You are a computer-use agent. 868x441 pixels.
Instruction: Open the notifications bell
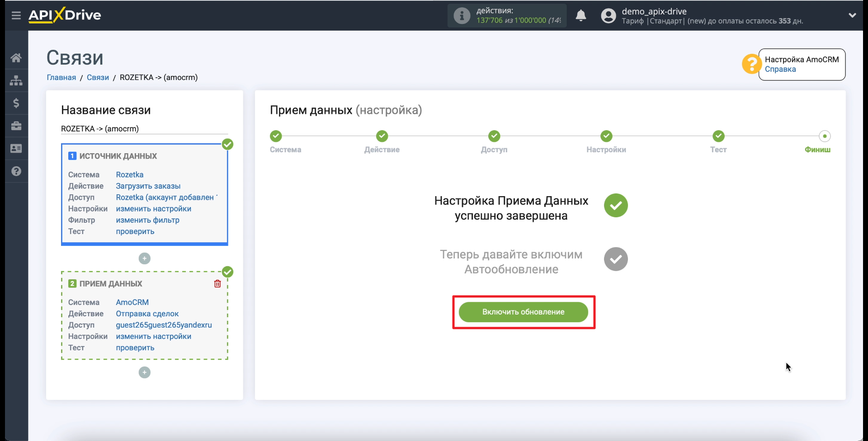pyautogui.click(x=581, y=16)
